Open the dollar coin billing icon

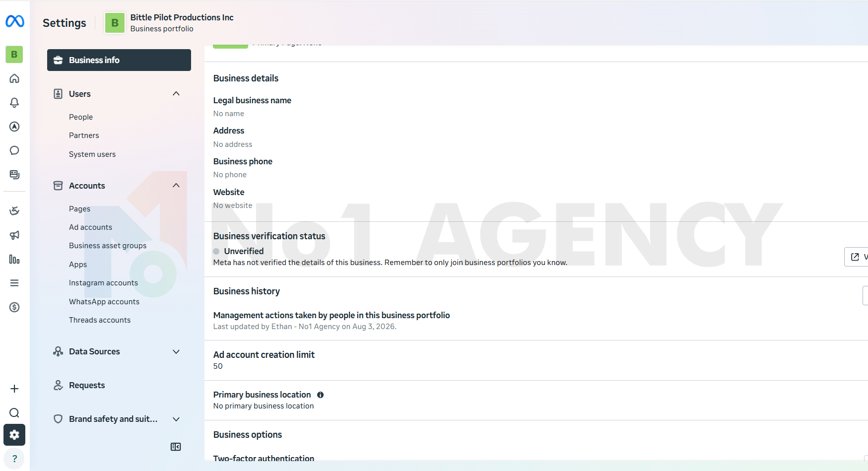pos(14,307)
